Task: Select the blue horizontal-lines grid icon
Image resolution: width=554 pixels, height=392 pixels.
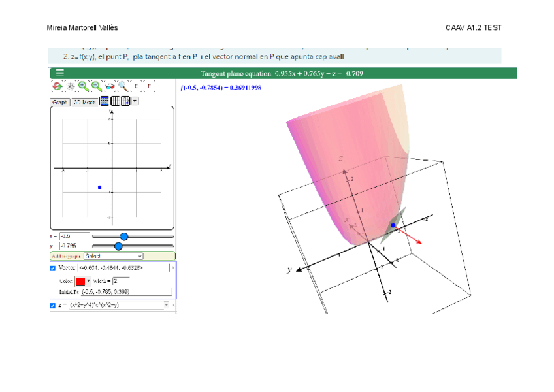Action: [x=105, y=101]
